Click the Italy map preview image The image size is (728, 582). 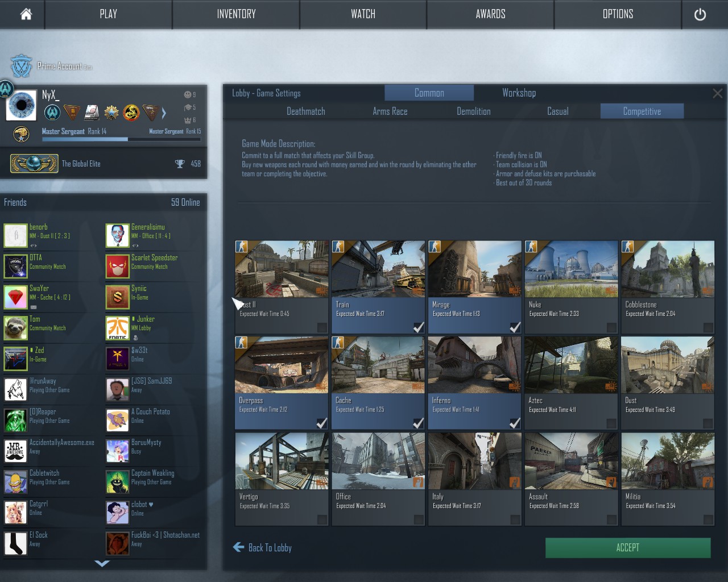click(x=475, y=461)
